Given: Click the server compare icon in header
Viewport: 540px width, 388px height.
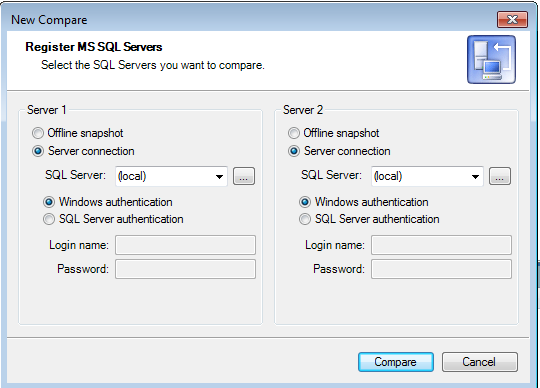Looking at the screenshot, I should (491, 60).
